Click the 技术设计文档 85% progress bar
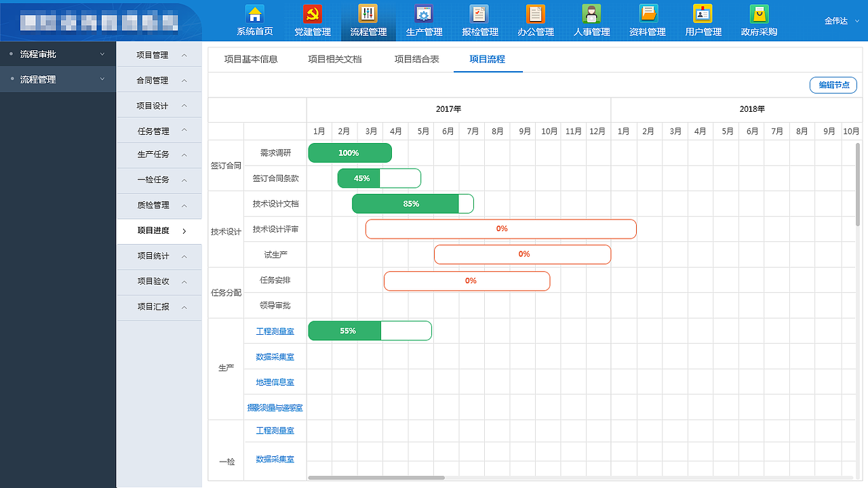This screenshot has width=868, height=488. (x=412, y=203)
